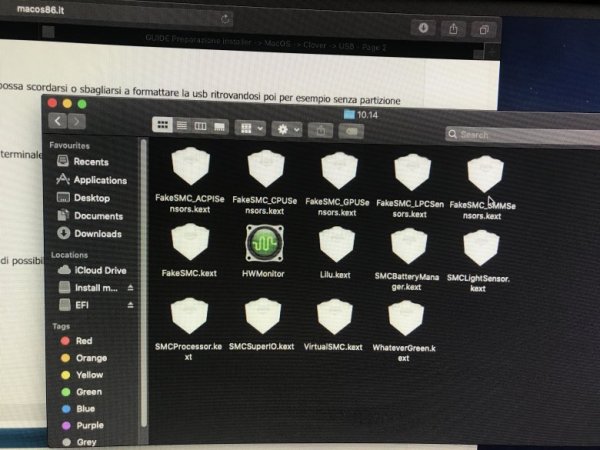Select SMCBatteryManager.kext file icon

[x=409, y=246]
